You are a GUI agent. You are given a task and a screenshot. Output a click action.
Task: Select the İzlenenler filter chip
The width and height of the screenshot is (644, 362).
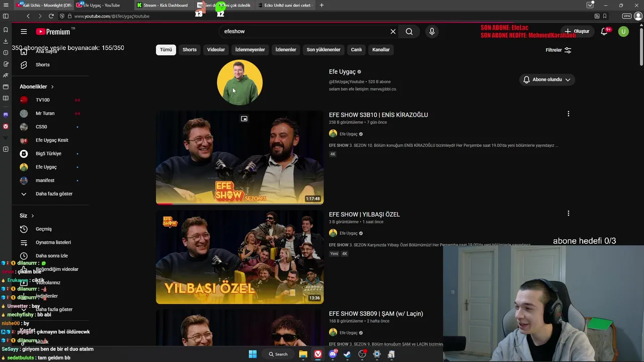point(286,50)
